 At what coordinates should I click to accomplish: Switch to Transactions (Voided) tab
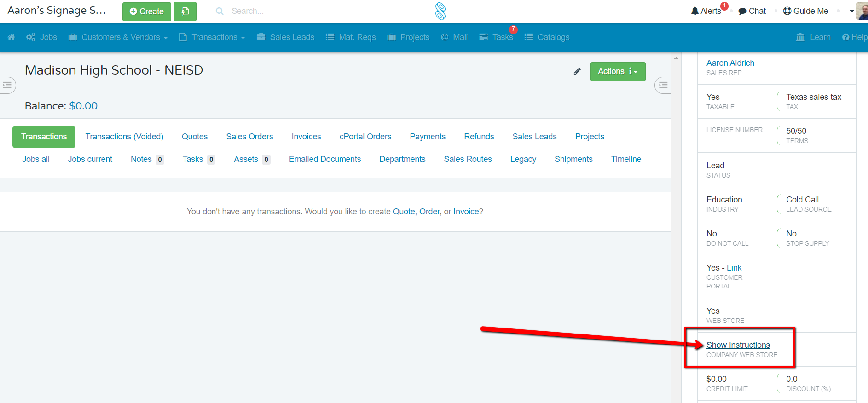124,137
